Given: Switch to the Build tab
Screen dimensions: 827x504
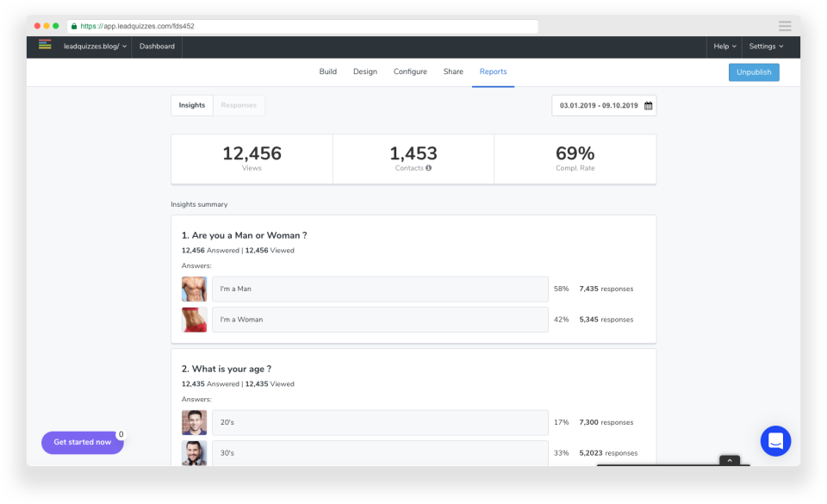Looking at the screenshot, I should (327, 72).
